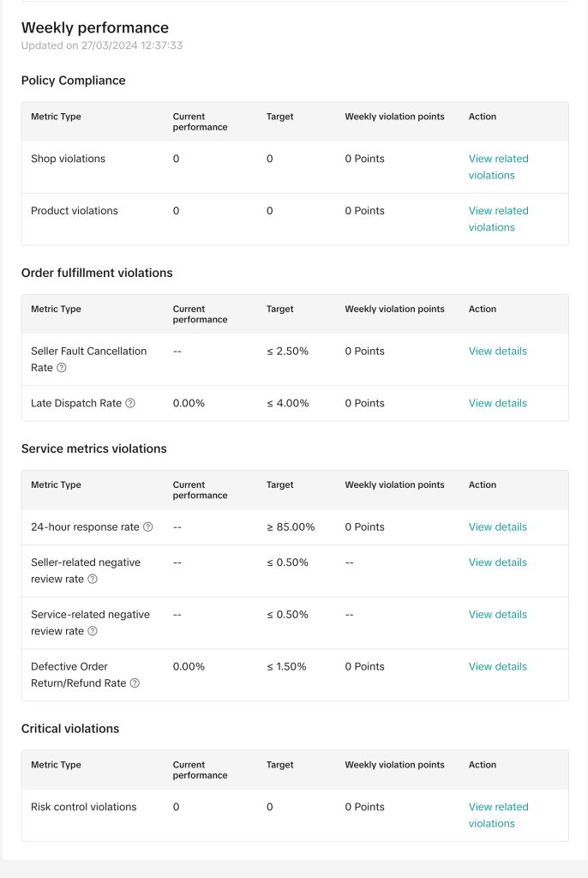Viewport: 588px width, 878px height.
Task: Click the Service metrics violations heading
Action: tap(94, 448)
